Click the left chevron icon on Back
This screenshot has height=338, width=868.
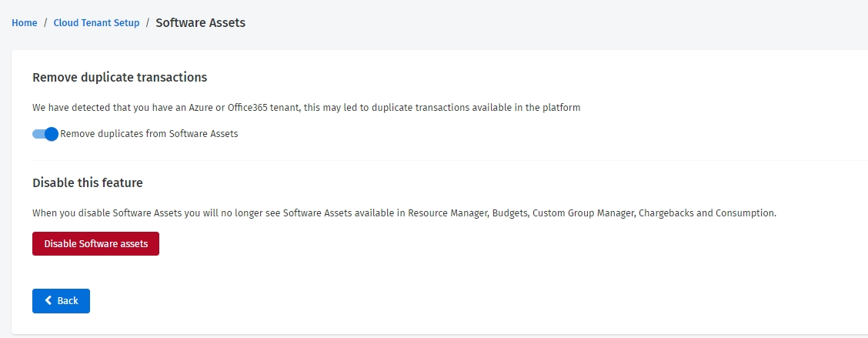(x=48, y=301)
